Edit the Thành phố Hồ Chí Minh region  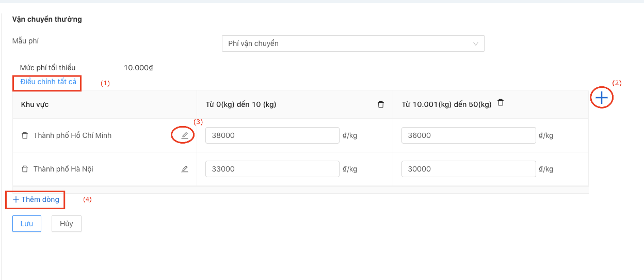click(185, 135)
